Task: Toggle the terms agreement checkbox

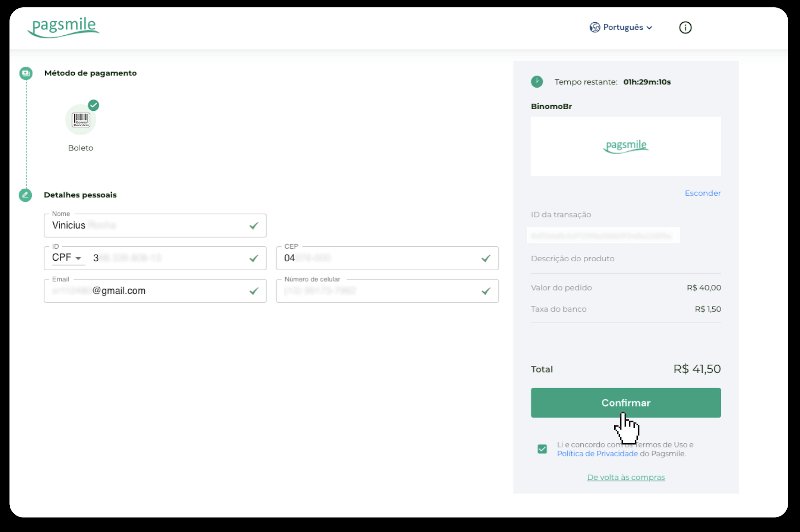Action: point(542,449)
